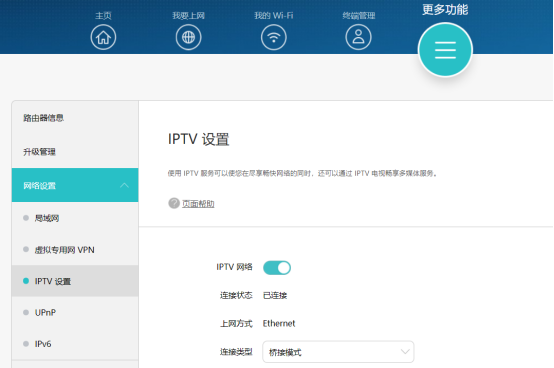Click the 更多功能 menu circle icon
Viewport: 554px width, 368px height.
pyautogui.click(x=445, y=50)
